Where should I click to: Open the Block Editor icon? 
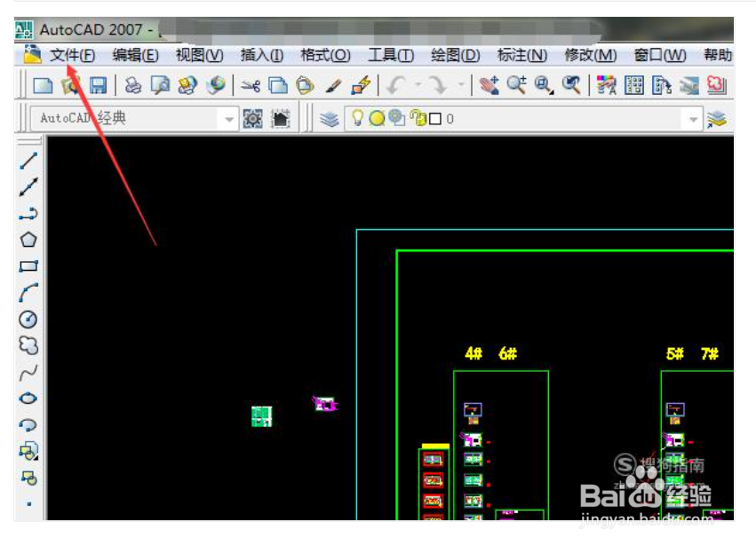click(362, 85)
